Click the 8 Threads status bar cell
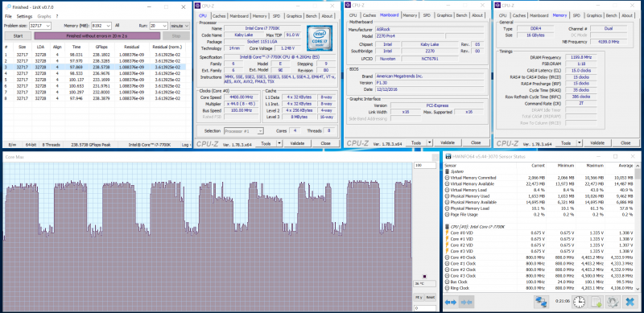 click(x=52, y=145)
